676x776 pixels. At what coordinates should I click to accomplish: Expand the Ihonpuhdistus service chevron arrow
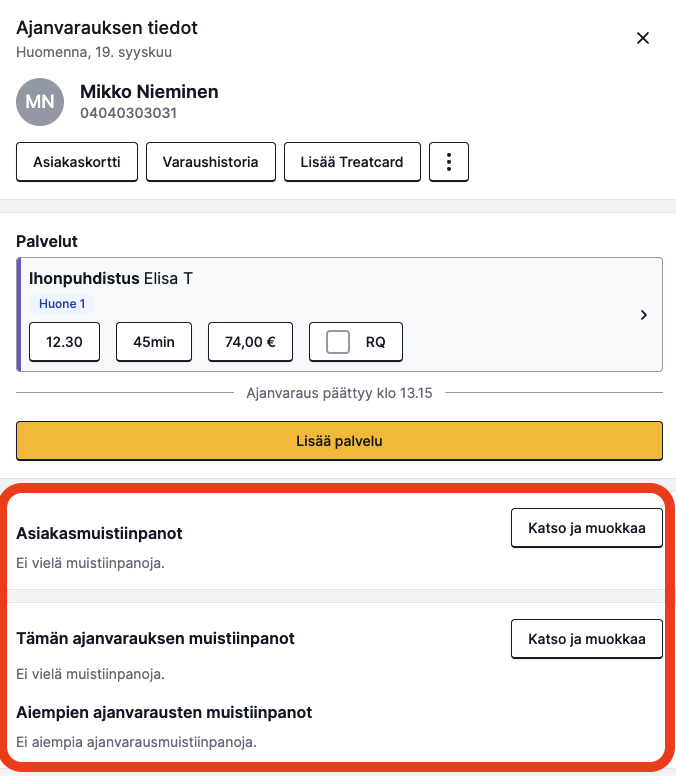(x=644, y=315)
